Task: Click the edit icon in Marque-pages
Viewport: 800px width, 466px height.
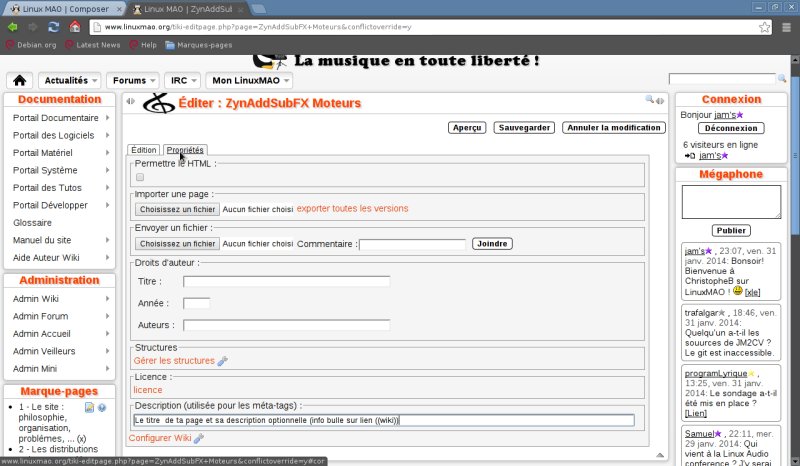Action: click(x=89, y=407)
